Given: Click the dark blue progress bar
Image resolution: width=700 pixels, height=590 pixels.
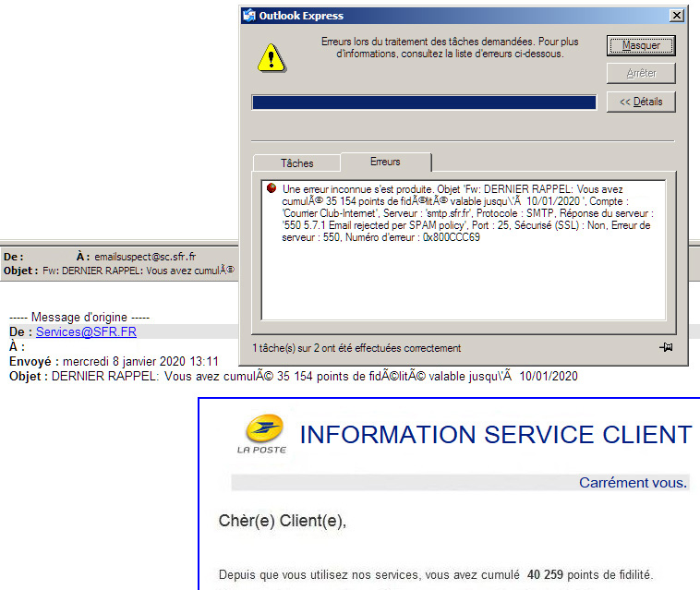Looking at the screenshot, I should click(x=424, y=102).
